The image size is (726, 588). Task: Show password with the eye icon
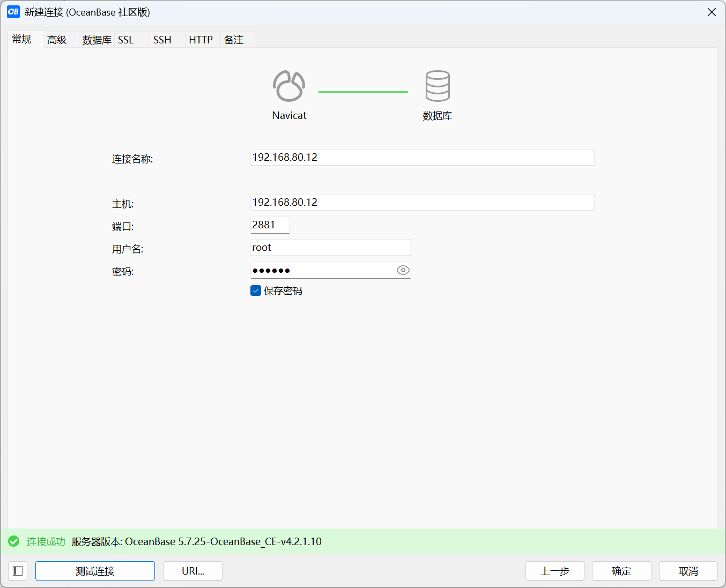click(x=403, y=270)
